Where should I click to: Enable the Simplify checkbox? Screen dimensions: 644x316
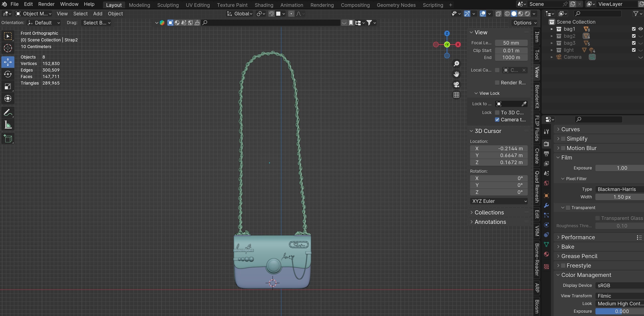click(563, 139)
